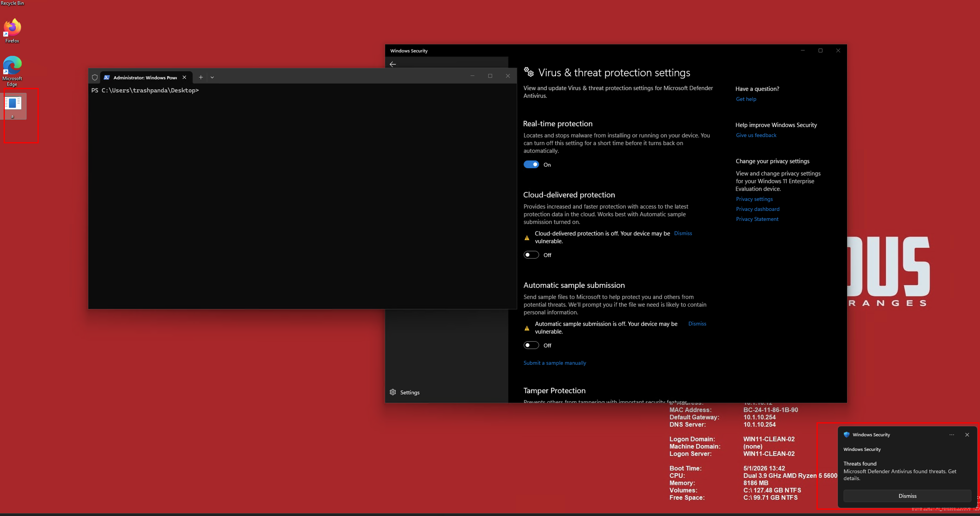Close the PowerShell terminal window
Screen dimensions: 980x516
pos(508,76)
